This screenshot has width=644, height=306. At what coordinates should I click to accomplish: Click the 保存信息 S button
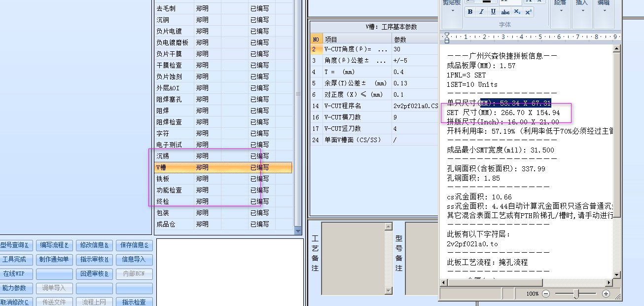point(134,245)
